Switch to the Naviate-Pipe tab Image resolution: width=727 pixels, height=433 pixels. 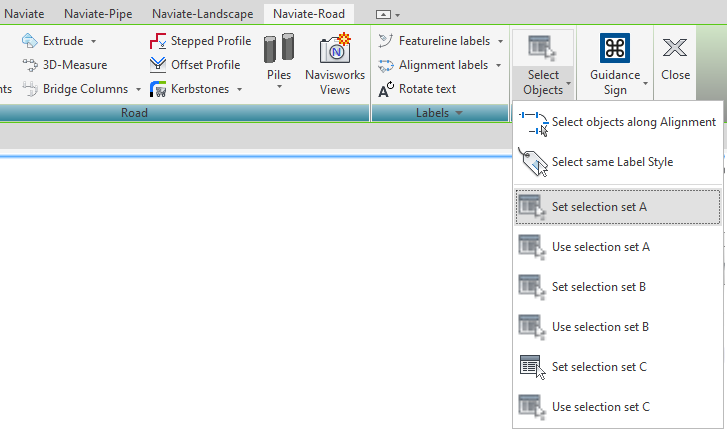[98, 14]
